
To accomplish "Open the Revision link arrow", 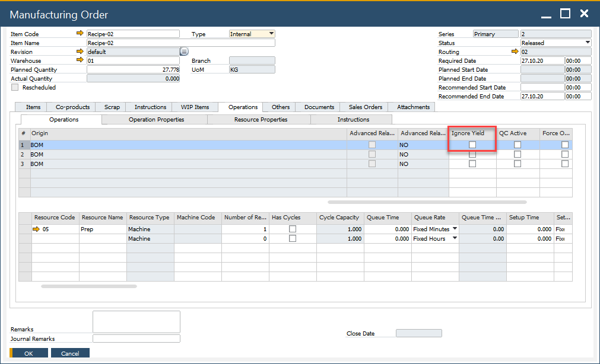I will [80, 52].
